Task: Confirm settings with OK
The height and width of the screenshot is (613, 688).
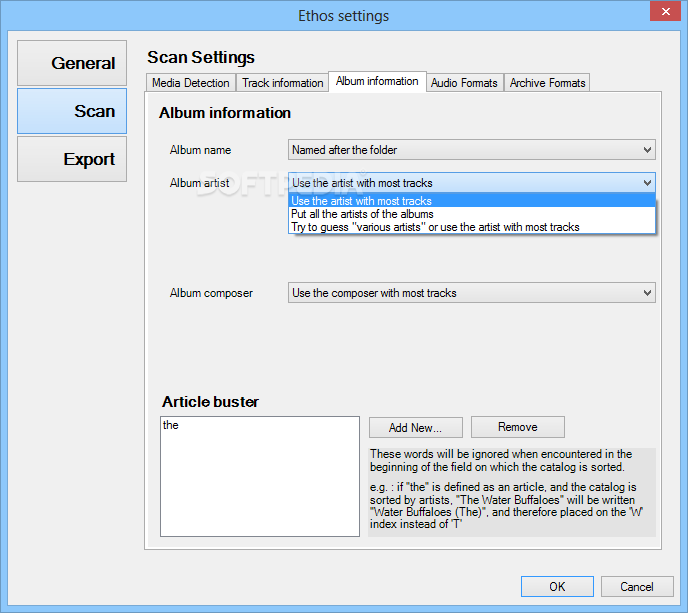Action: click(557, 587)
